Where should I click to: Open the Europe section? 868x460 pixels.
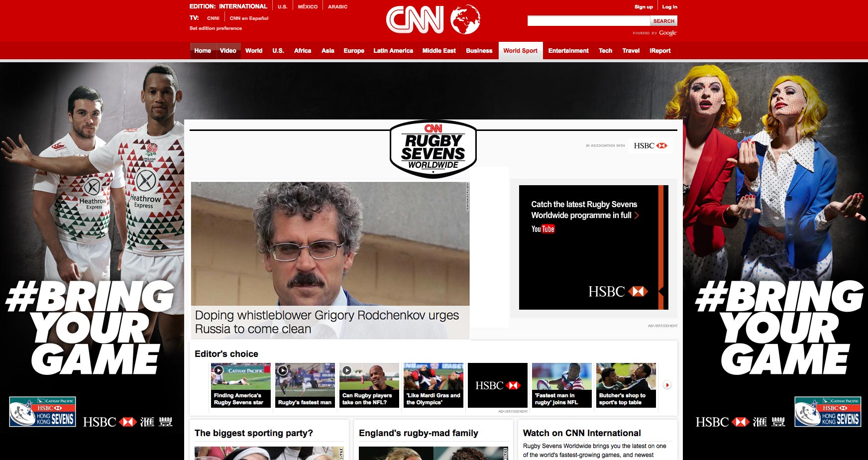point(354,51)
